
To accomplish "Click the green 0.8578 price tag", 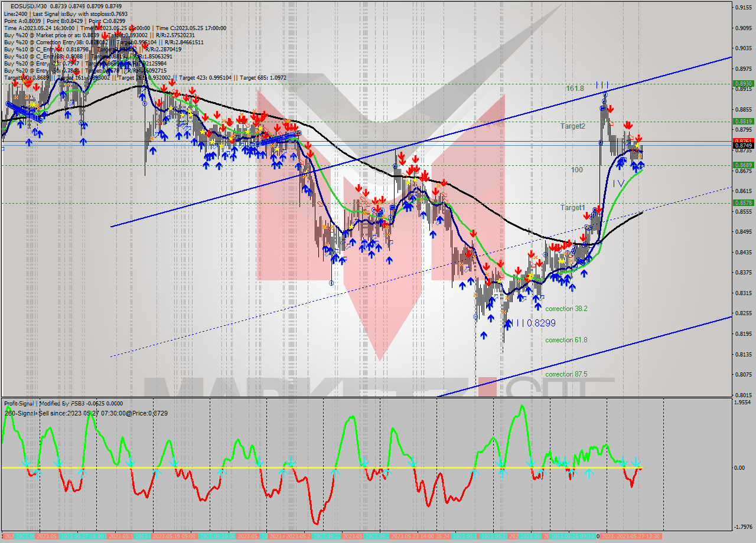I will 743,202.
